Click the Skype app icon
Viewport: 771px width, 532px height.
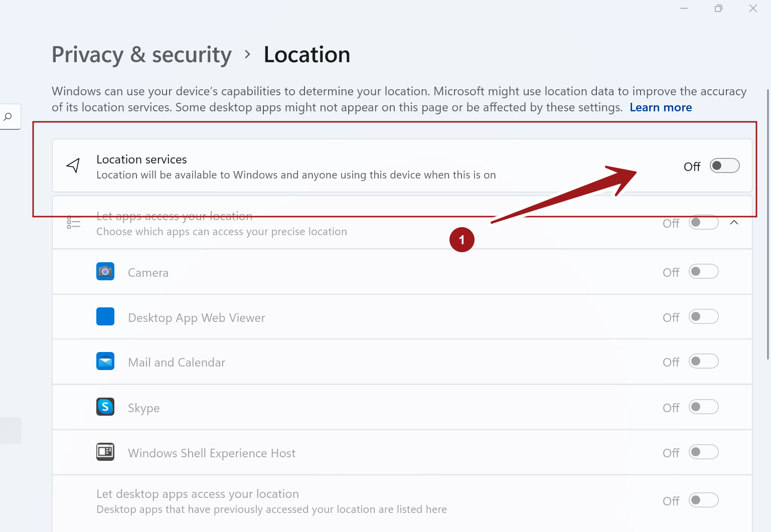coord(105,407)
